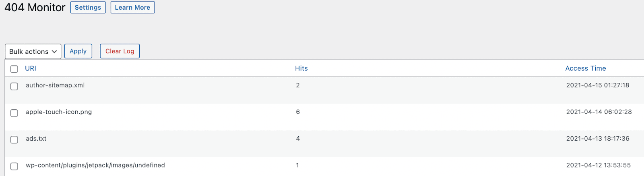Select the apple-touch-icon.png row checkbox
Viewport: 644px width, 176px height.
click(14, 113)
